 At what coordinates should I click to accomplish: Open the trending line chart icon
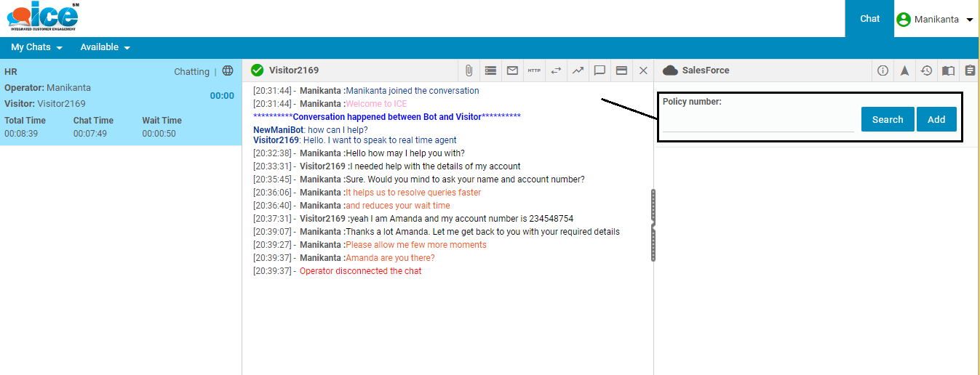click(578, 70)
